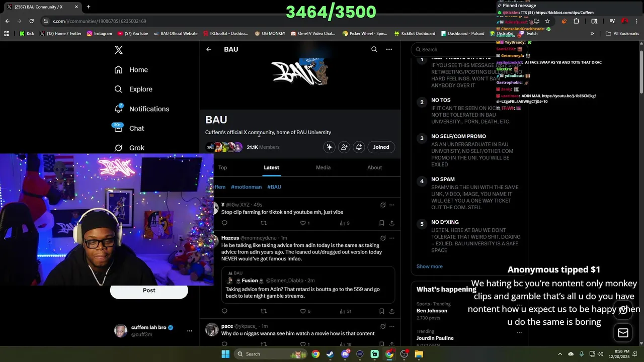Click the Grok sparkle icon beside Joined
The width and height of the screenshot is (644, 362).
pos(329,147)
